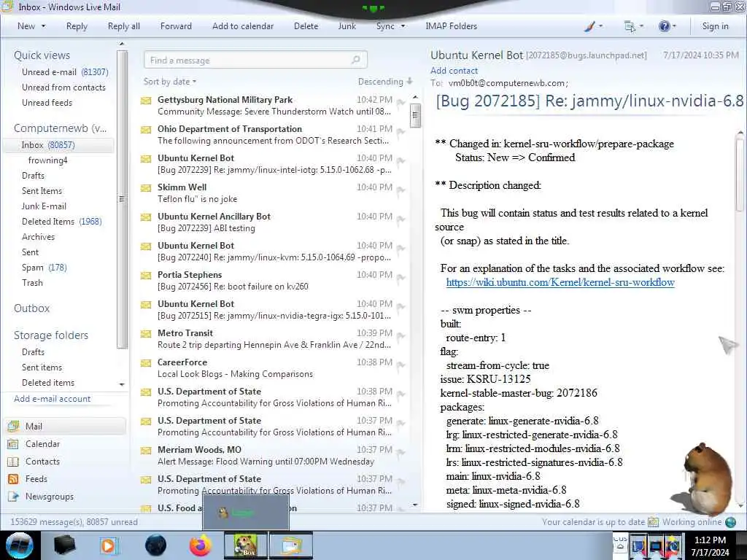
Task: Open the Contacts icon in navigation shortcuts
Action: (x=13, y=462)
